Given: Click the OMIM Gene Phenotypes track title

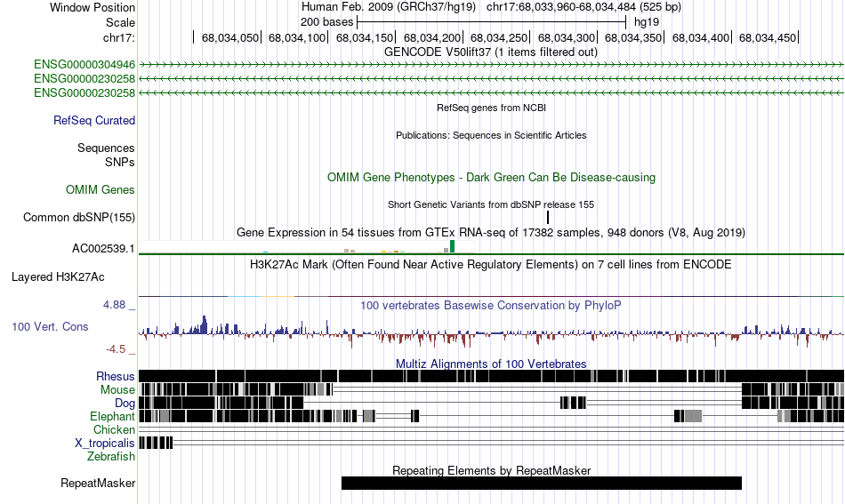Looking at the screenshot, I should click(491, 178).
